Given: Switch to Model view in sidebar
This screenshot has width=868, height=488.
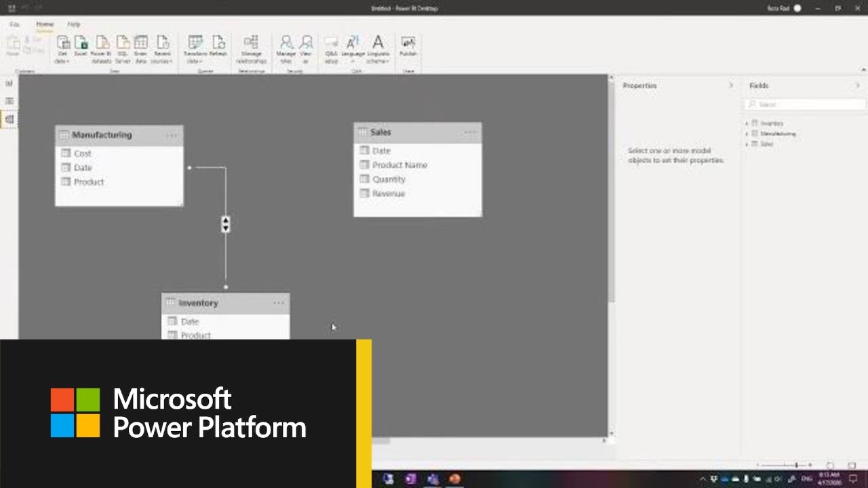Looking at the screenshot, I should (x=9, y=119).
